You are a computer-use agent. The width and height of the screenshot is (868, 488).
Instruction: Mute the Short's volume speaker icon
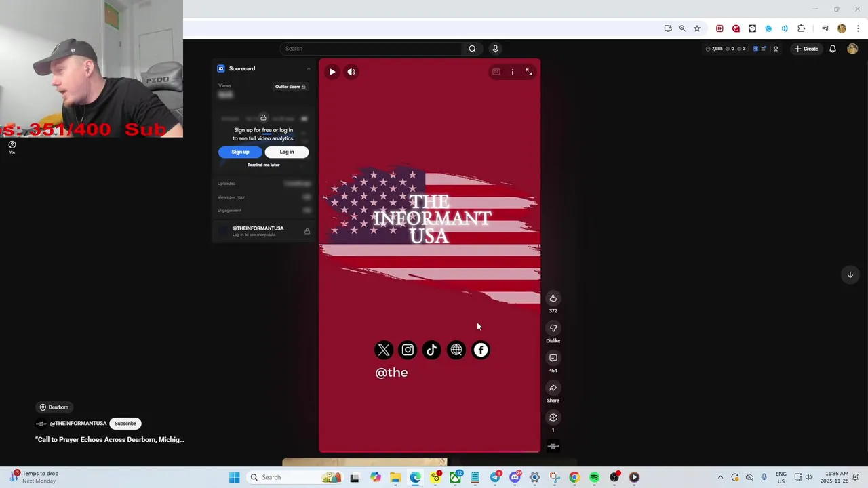(351, 72)
